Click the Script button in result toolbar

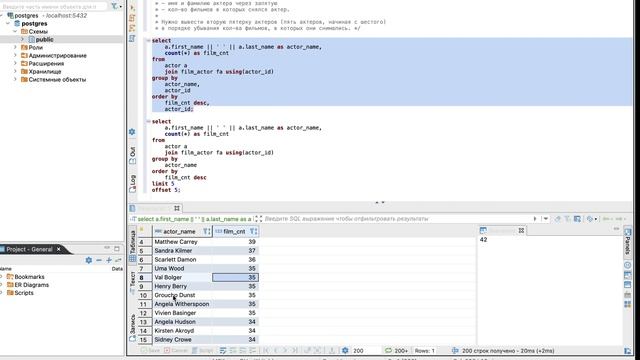click(202, 351)
